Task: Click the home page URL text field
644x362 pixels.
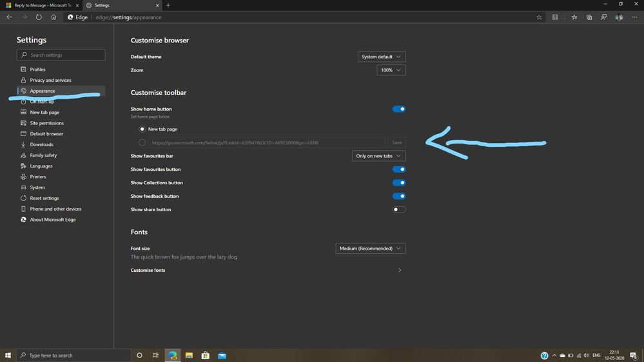Action: [x=267, y=142]
